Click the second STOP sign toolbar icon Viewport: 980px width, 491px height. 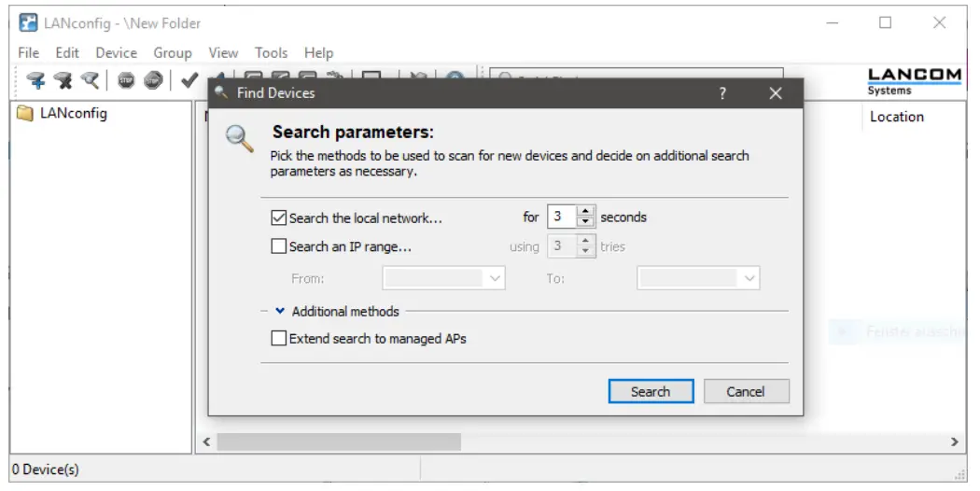tap(153, 80)
